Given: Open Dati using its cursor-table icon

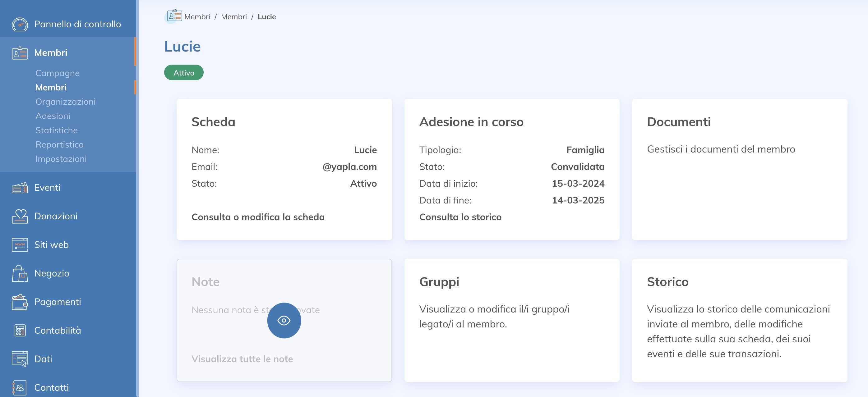Looking at the screenshot, I should point(20,359).
